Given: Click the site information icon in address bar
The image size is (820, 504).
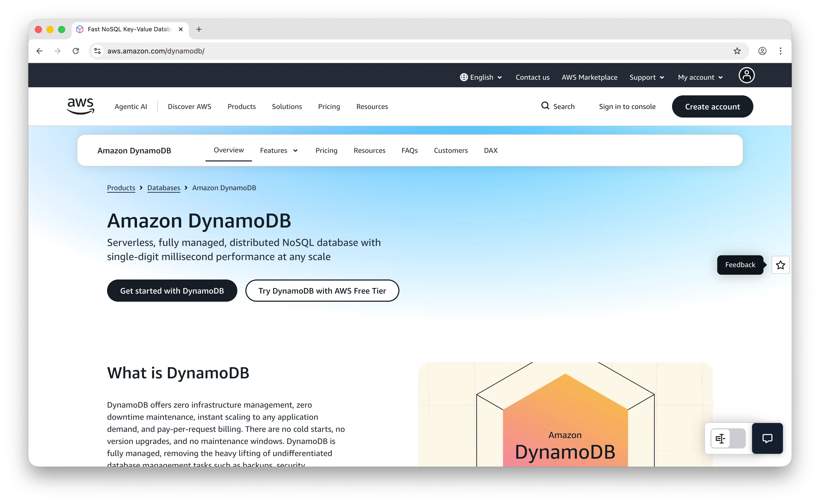Looking at the screenshot, I should tap(97, 51).
